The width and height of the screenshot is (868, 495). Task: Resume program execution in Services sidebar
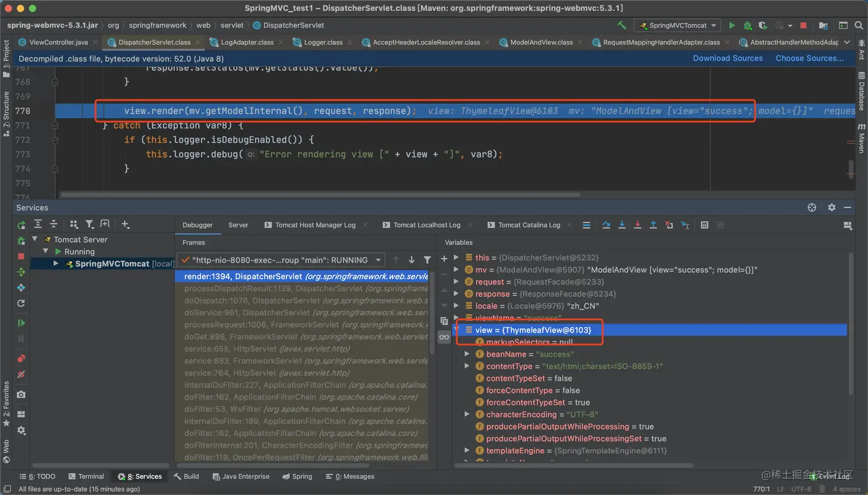point(21,323)
